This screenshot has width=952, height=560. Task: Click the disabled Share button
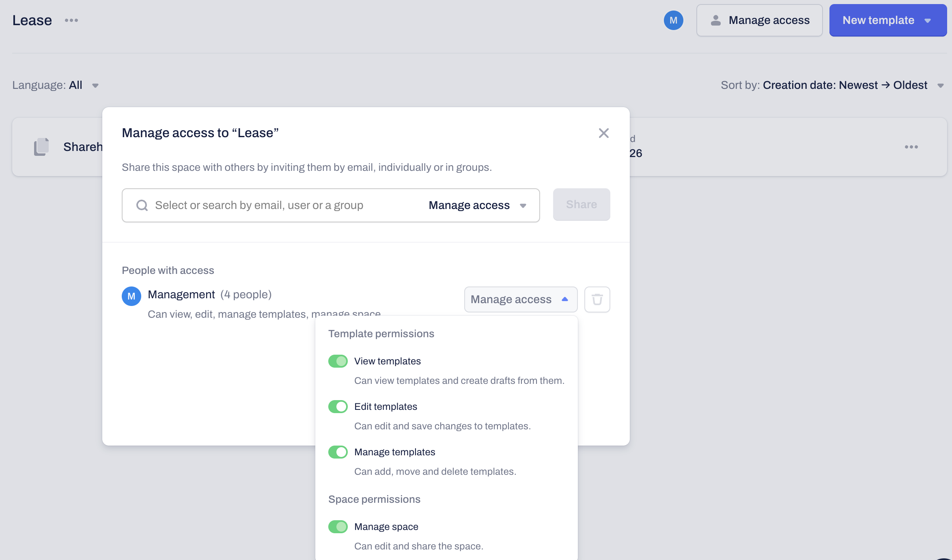pos(581,205)
